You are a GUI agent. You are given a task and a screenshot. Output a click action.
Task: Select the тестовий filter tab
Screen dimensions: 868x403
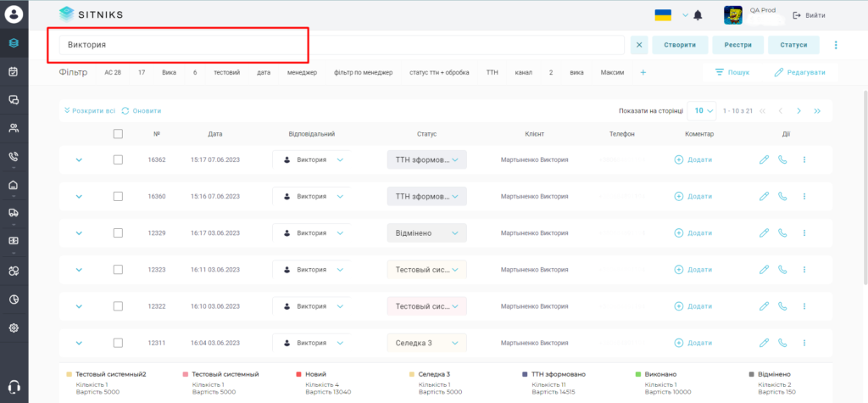pyautogui.click(x=227, y=73)
